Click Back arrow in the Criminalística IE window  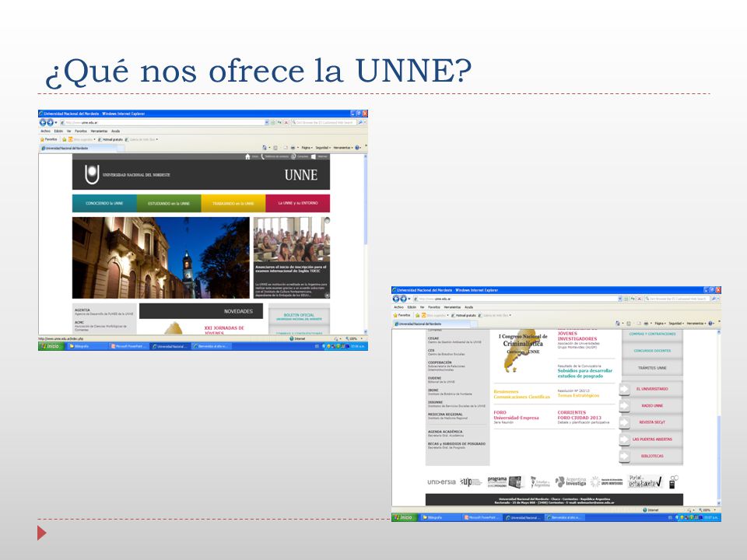pos(396,299)
